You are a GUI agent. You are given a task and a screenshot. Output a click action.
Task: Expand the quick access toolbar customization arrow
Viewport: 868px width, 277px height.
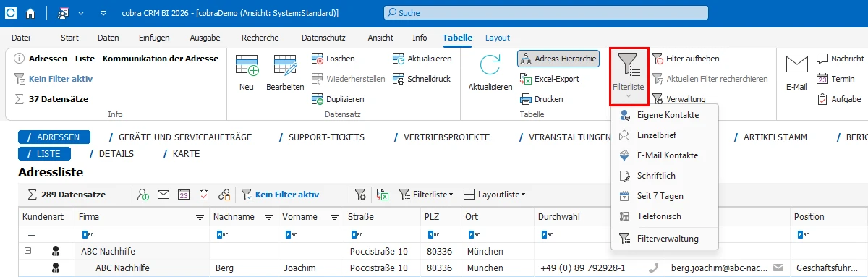[x=104, y=12]
